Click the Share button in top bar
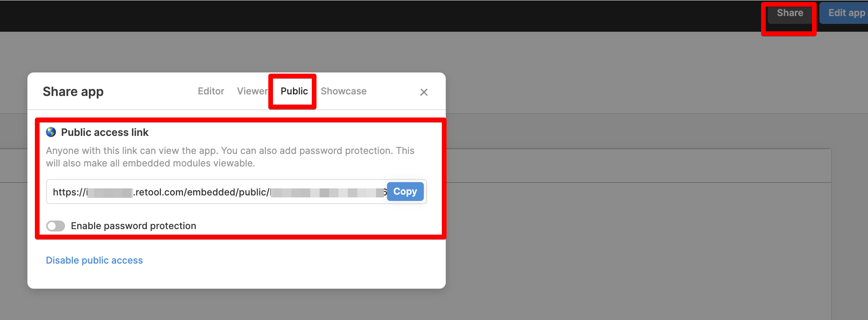This screenshot has height=320, width=868. point(790,13)
